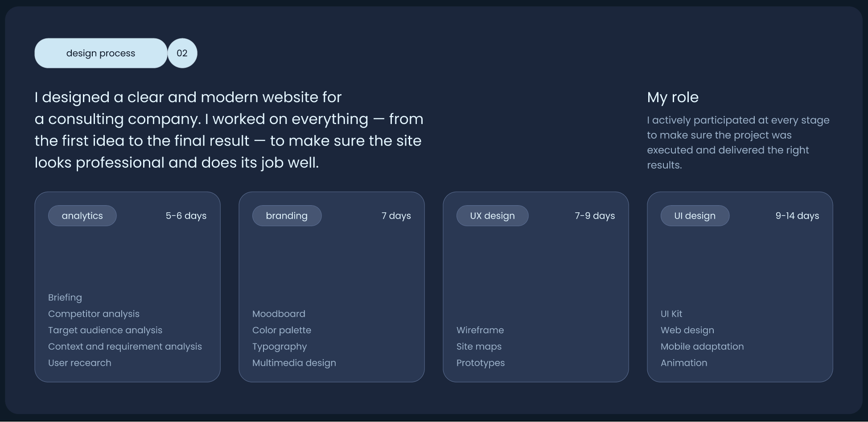Click the '9-14 days' duration label
This screenshot has height=422, width=868.
[797, 215]
